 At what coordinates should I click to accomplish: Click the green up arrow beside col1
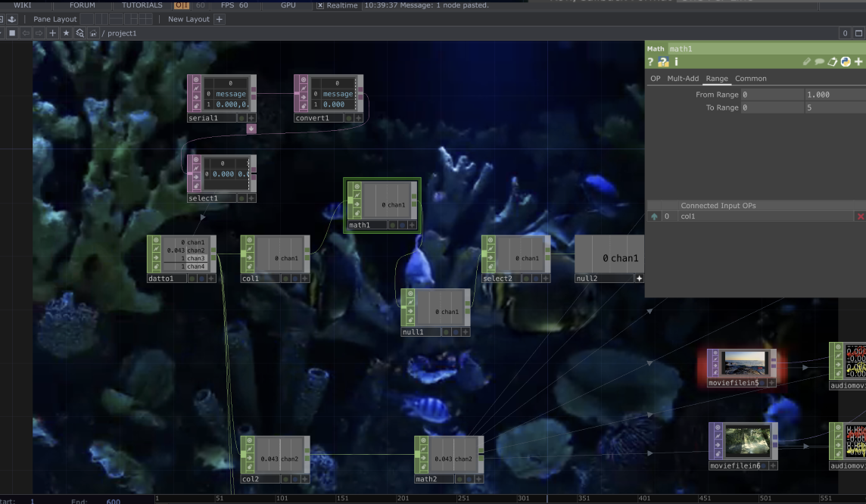(x=654, y=216)
